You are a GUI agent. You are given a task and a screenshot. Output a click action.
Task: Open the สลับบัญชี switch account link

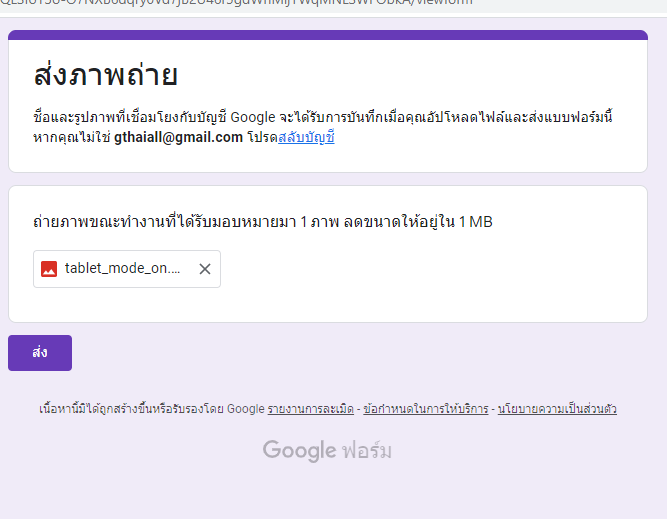(306, 137)
